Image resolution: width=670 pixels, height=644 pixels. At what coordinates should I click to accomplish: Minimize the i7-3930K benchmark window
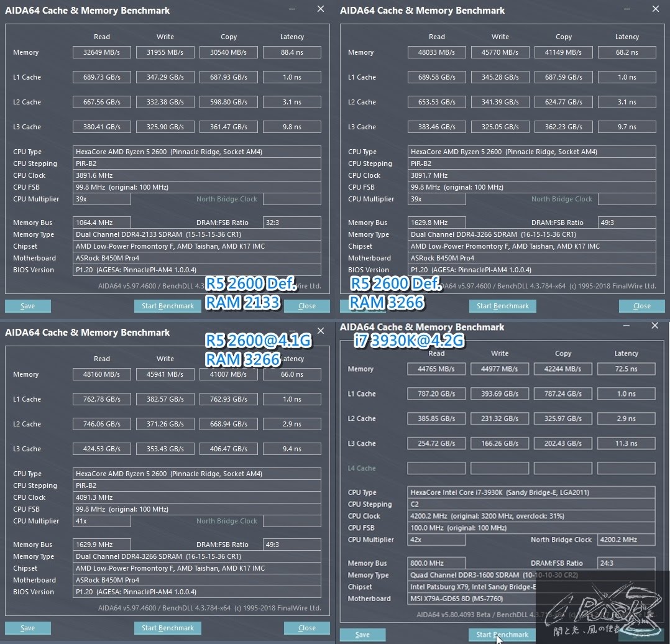point(626,326)
